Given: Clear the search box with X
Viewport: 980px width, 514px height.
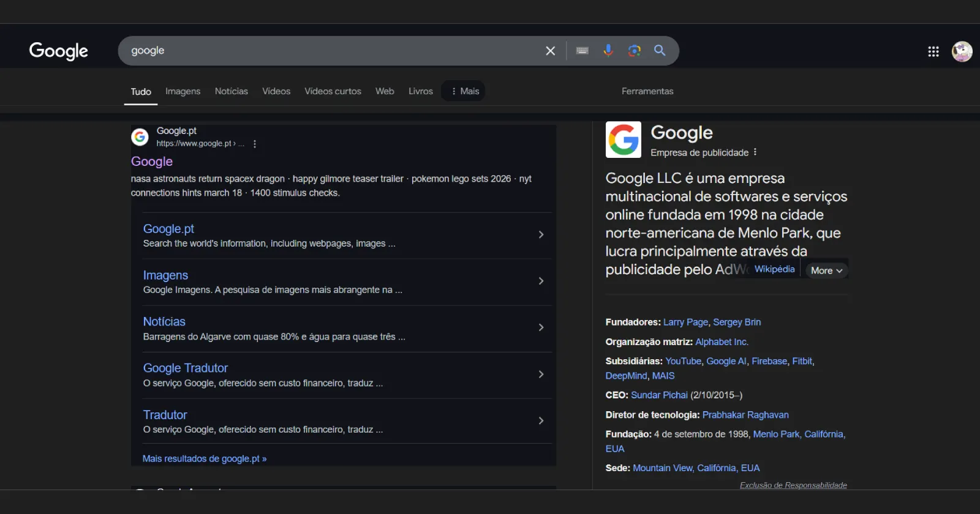Looking at the screenshot, I should click(x=550, y=51).
